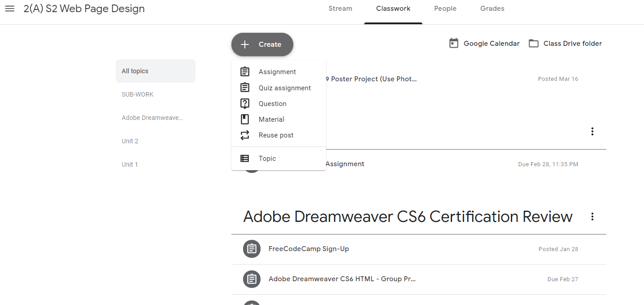Click the Topic list icon
Screen dimensions: 644x305
coord(244,159)
